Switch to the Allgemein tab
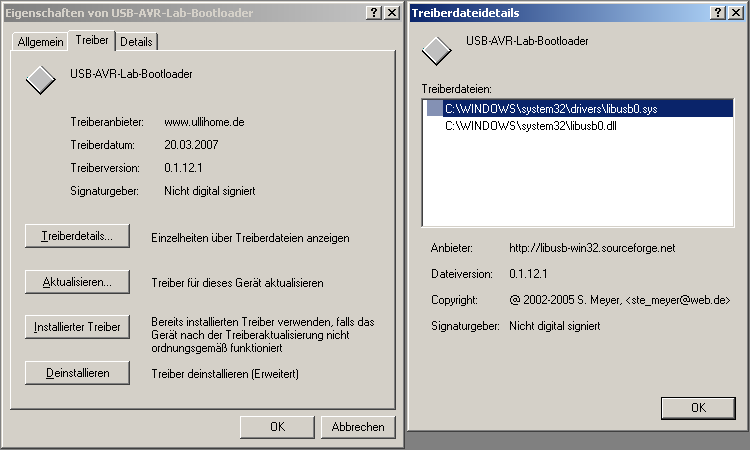Image resolution: width=750 pixels, height=450 pixels. click(40, 42)
